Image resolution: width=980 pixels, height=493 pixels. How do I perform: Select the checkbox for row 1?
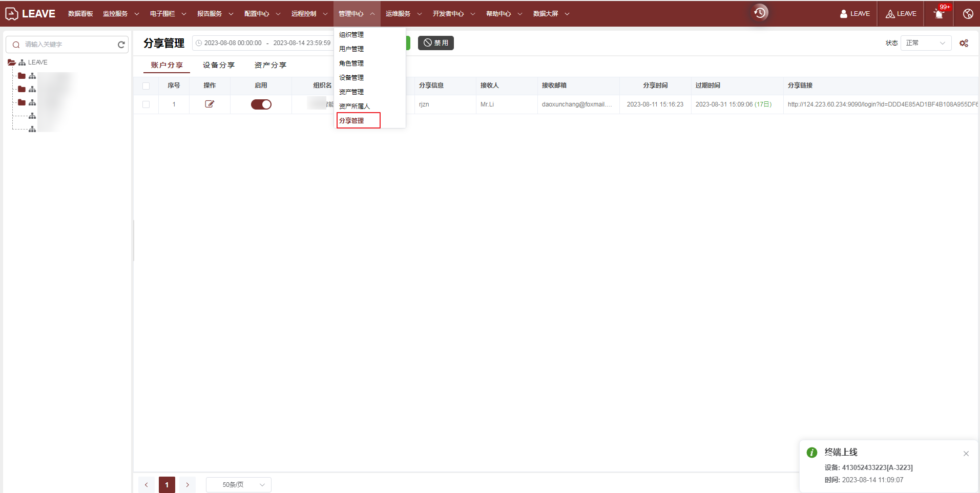click(x=146, y=104)
